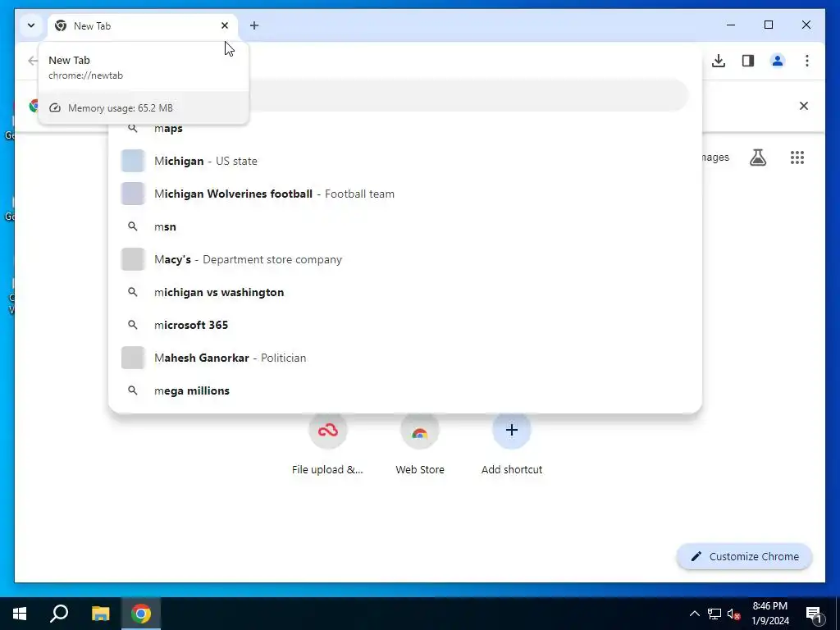Screen dimensions: 840x630
Task: Click the Chrome taskbar icon
Action: [141, 614]
